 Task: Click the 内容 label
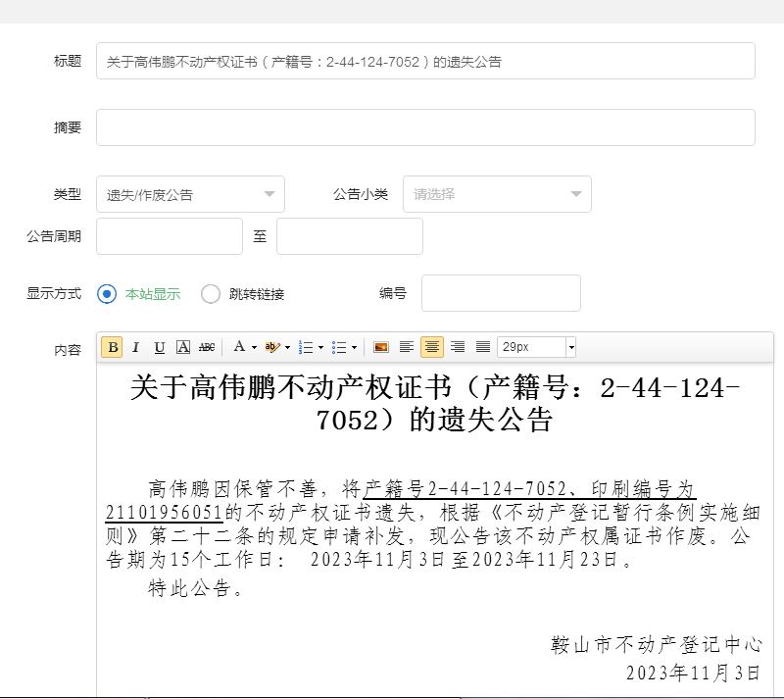[x=68, y=350]
